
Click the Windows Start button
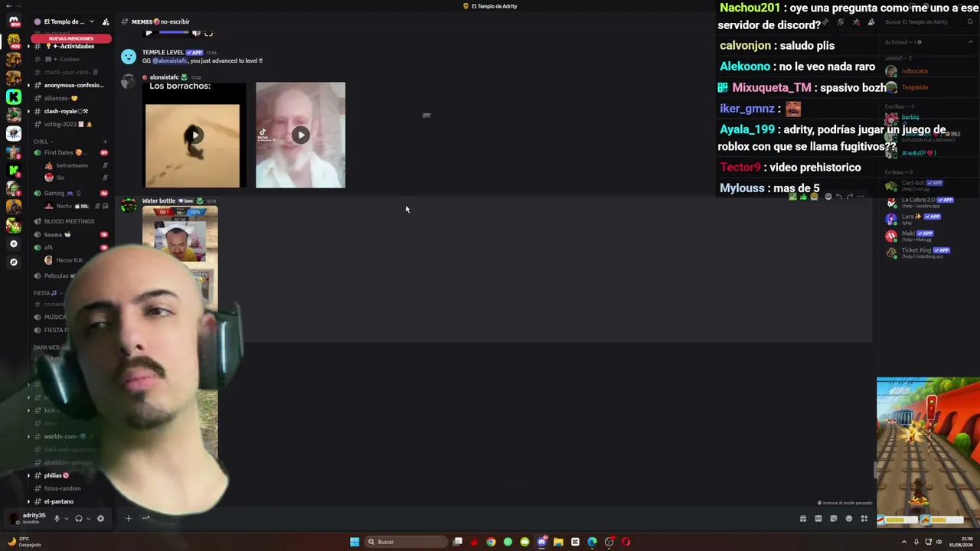pyautogui.click(x=354, y=542)
